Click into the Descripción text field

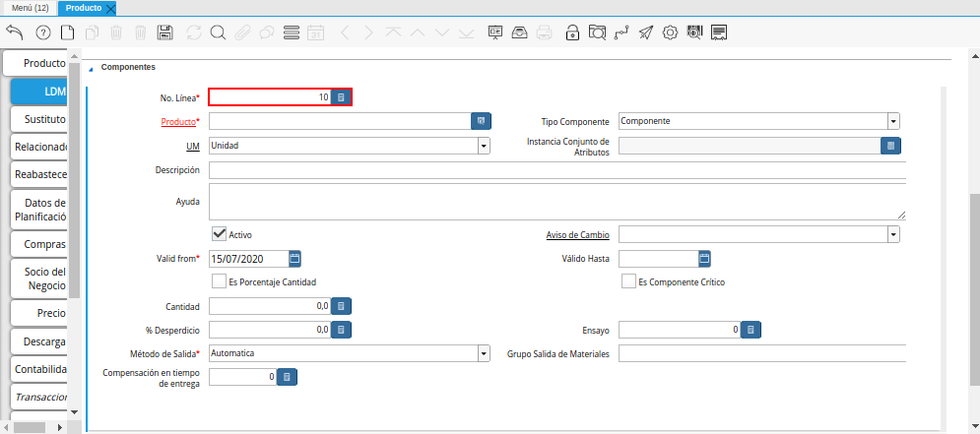pyautogui.click(x=556, y=170)
